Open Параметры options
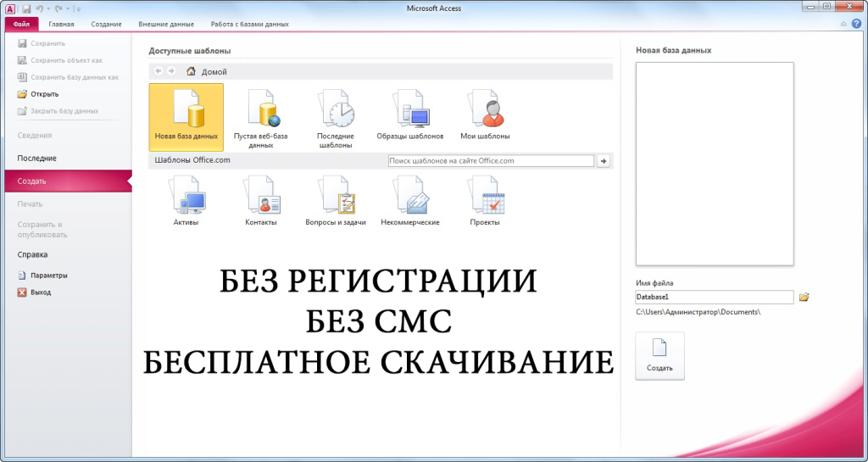This screenshot has width=868, height=462. (x=42, y=276)
